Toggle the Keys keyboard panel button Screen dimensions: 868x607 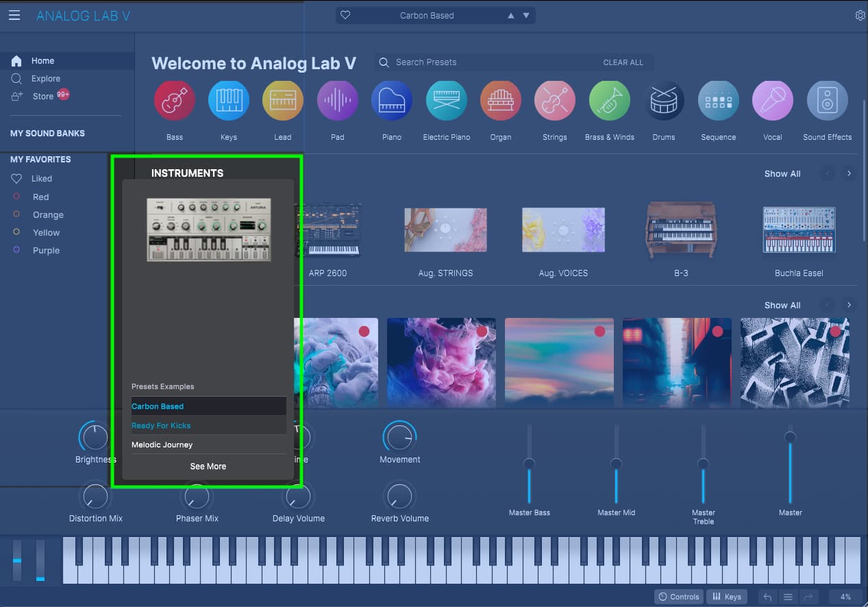[727, 597]
